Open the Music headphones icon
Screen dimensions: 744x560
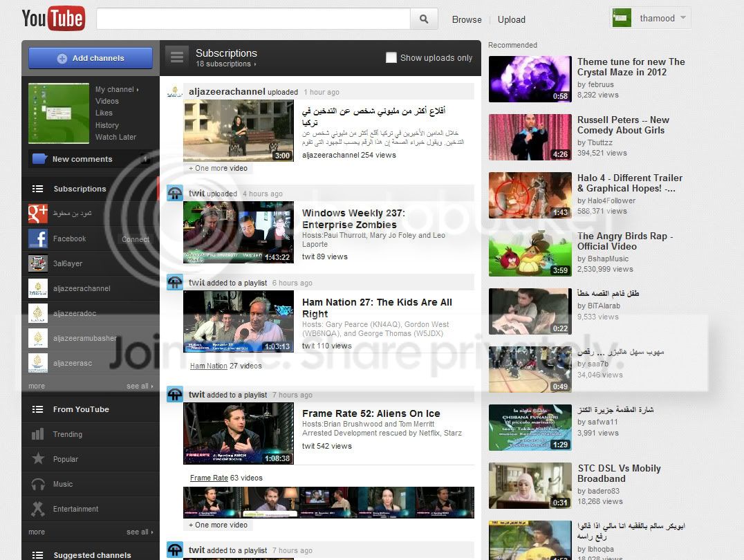click(x=37, y=484)
